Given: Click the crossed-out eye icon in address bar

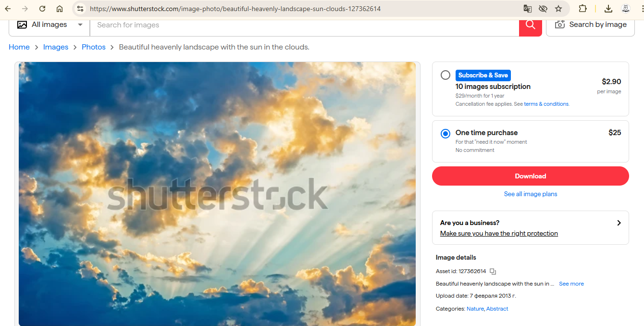Looking at the screenshot, I should [543, 9].
